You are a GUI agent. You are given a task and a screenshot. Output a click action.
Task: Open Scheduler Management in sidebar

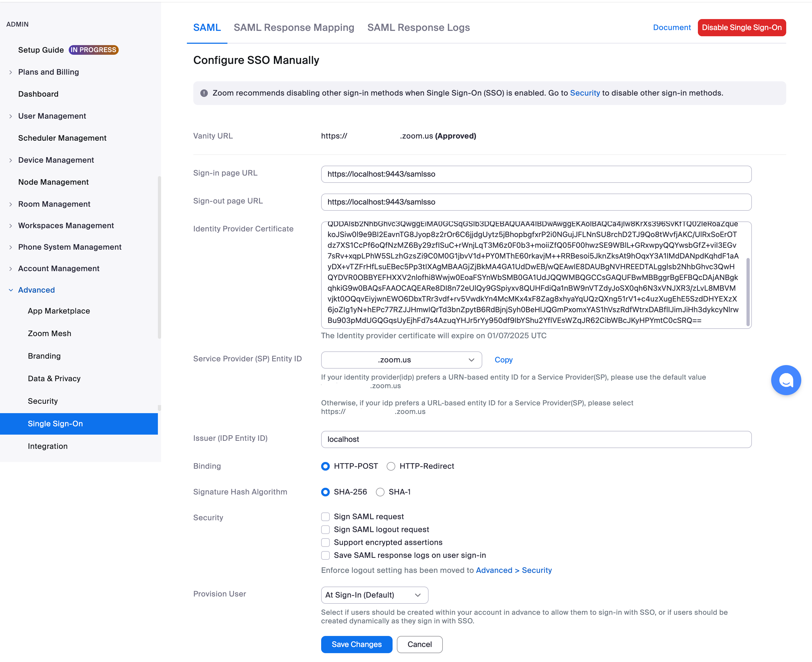click(x=62, y=138)
